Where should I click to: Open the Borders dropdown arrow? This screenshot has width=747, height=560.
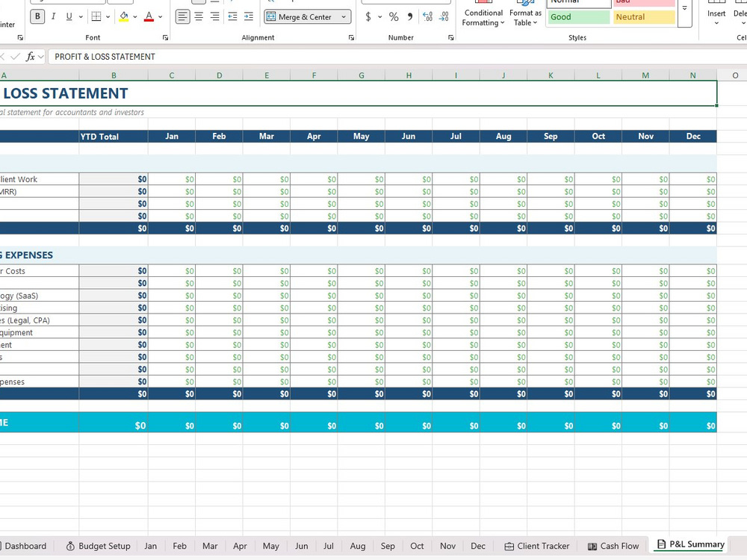(x=108, y=16)
